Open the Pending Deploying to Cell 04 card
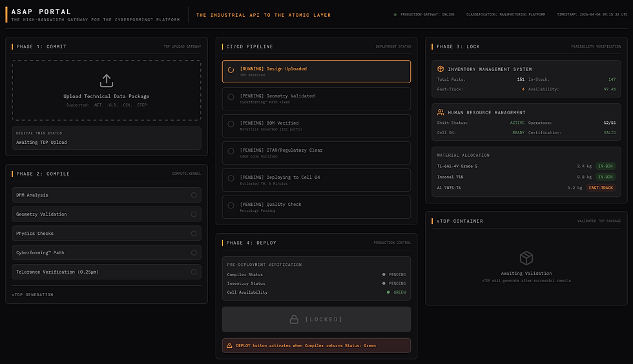Image resolution: width=633 pixels, height=364 pixels. pyautogui.click(x=316, y=179)
